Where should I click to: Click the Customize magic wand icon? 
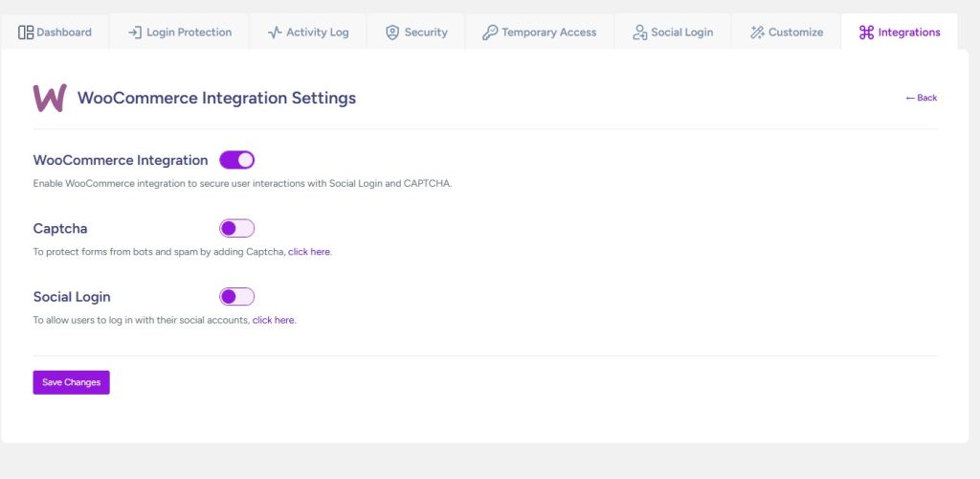point(757,33)
